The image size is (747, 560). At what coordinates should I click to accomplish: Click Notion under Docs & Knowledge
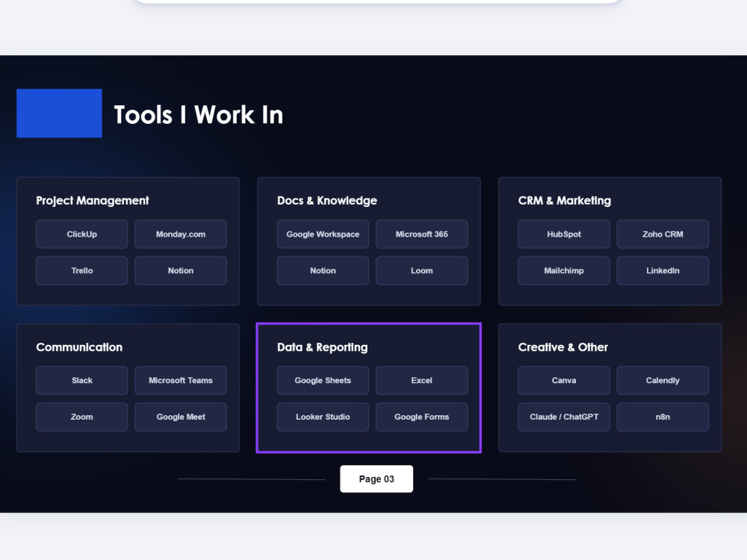323,270
